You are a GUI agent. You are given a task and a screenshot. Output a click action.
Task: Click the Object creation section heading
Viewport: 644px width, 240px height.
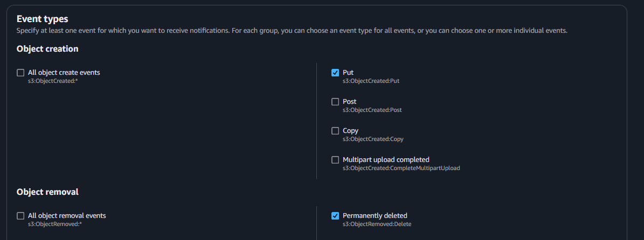[47, 49]
